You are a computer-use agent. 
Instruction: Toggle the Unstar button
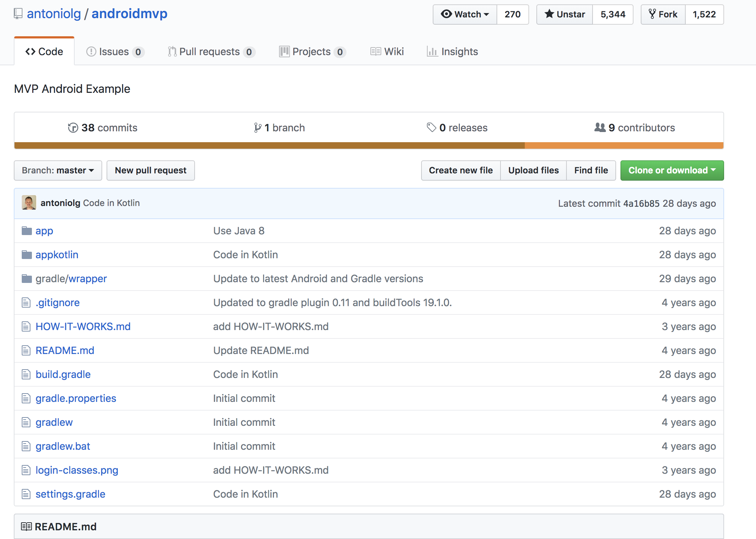click(565, 15)
